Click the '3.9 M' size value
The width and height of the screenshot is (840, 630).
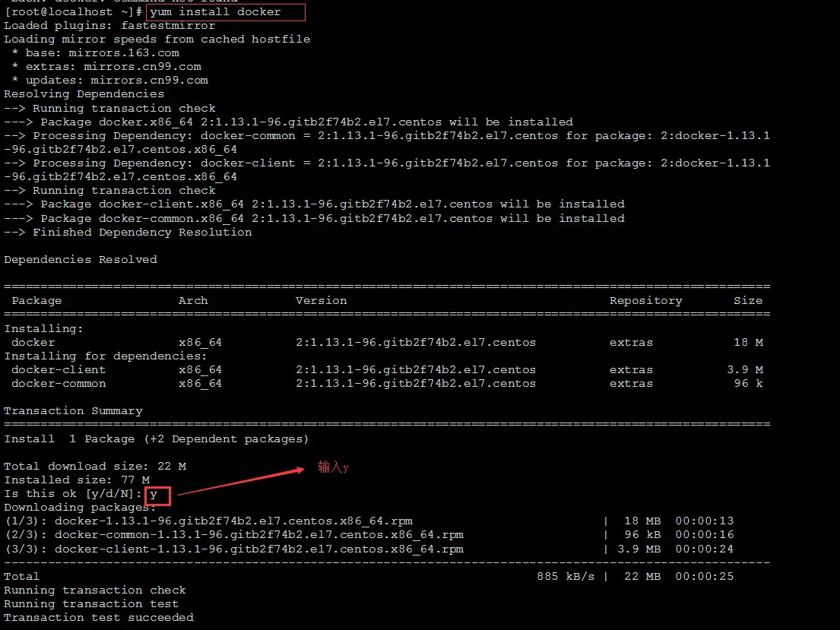(x=745, y=369)
